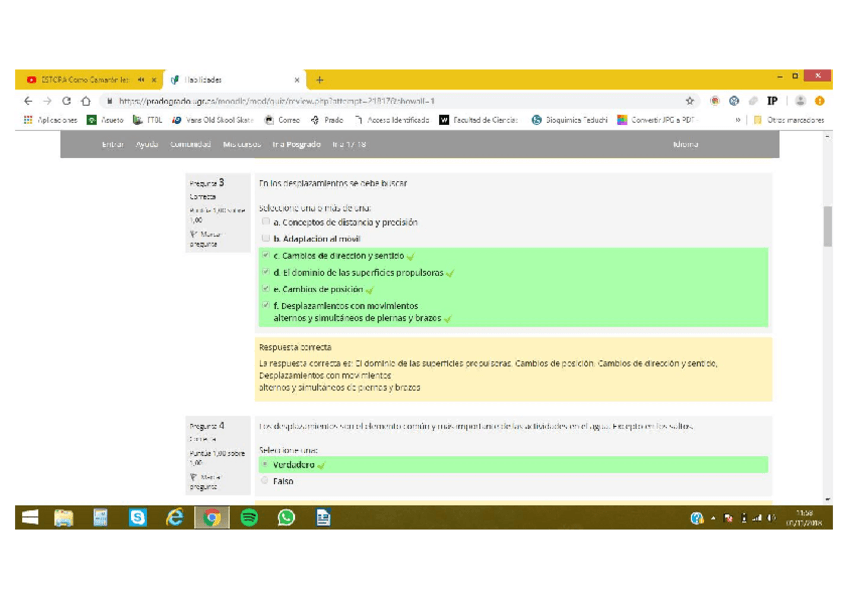The image size is (848, 599).
Task: Click the home icon in browser toolbar
Action: tap(86, 101)
